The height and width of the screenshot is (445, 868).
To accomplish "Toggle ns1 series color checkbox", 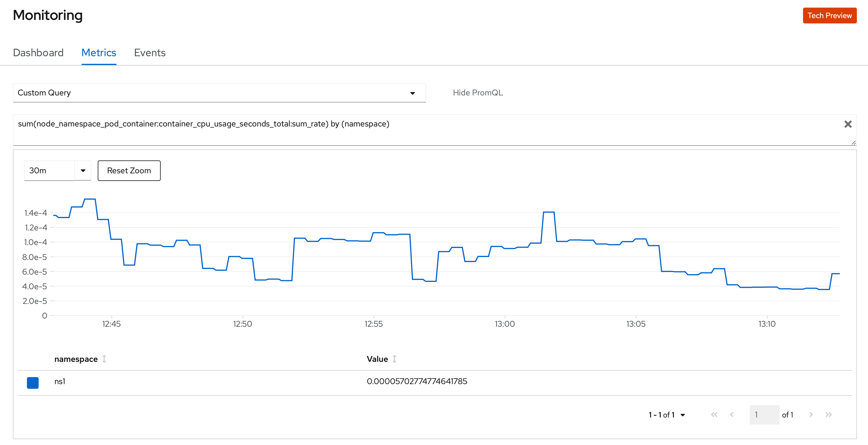I will tap(33, 383).
